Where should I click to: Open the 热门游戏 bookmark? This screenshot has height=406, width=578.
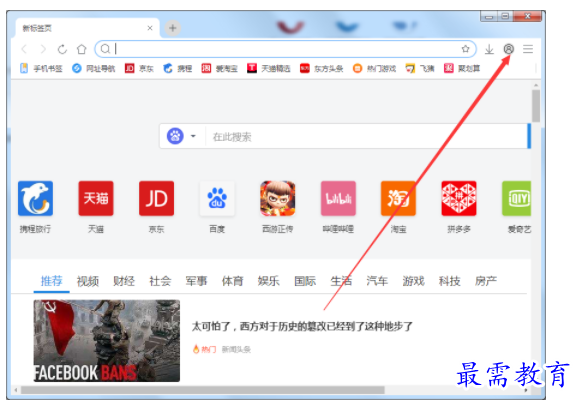point(374,69)
